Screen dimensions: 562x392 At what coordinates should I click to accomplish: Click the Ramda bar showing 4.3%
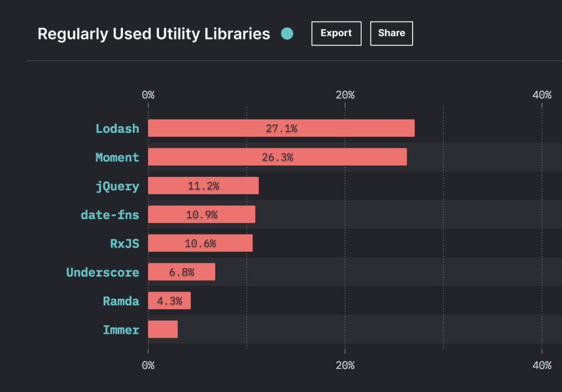170,301
